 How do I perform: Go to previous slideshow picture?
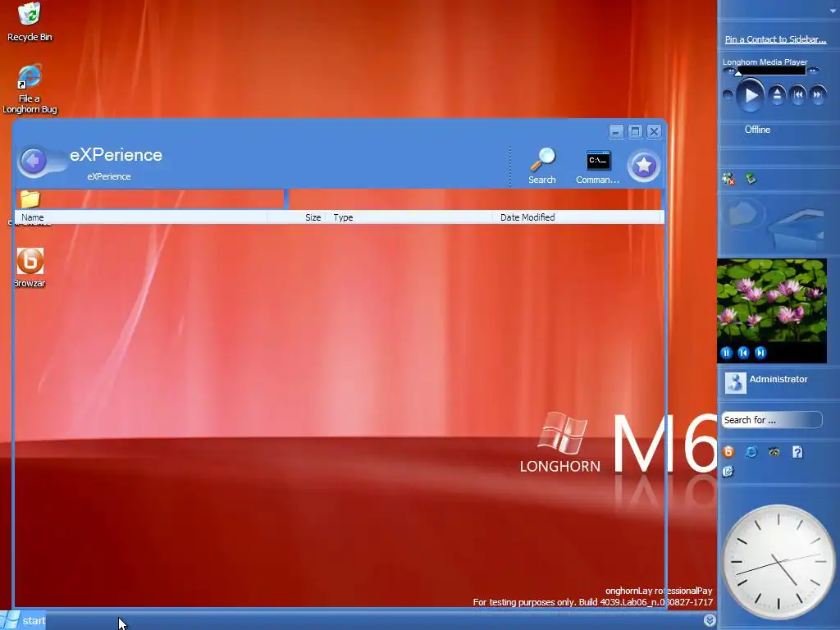tap(743, 353)
